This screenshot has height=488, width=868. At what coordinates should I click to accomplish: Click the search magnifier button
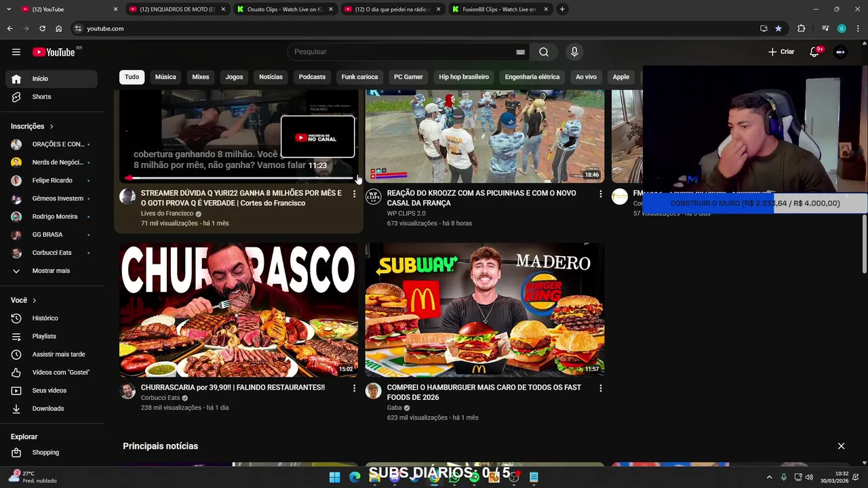544,52
